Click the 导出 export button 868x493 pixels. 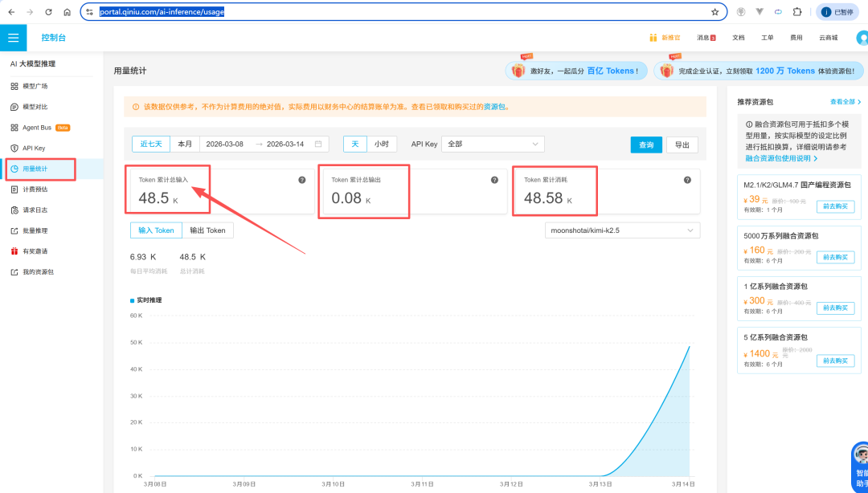pyautogui.click(x=682, y=145)
